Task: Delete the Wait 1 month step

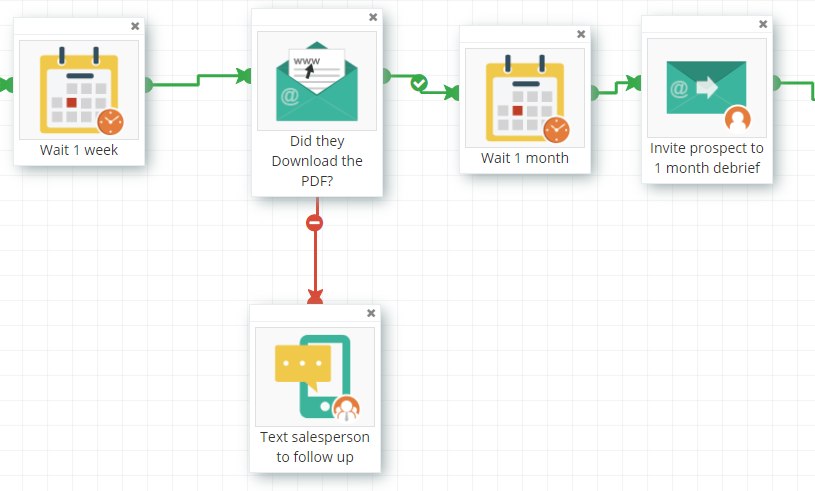Action: point(581,34)
